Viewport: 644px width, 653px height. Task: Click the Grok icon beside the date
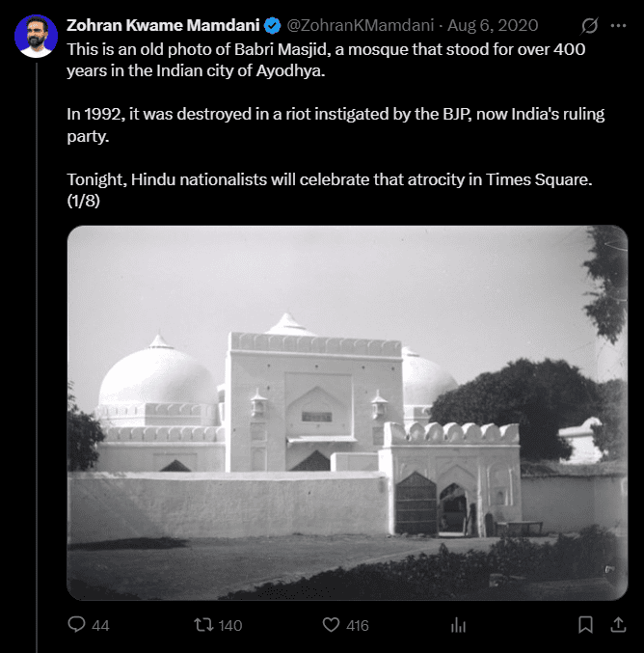(x=588, y=26)
